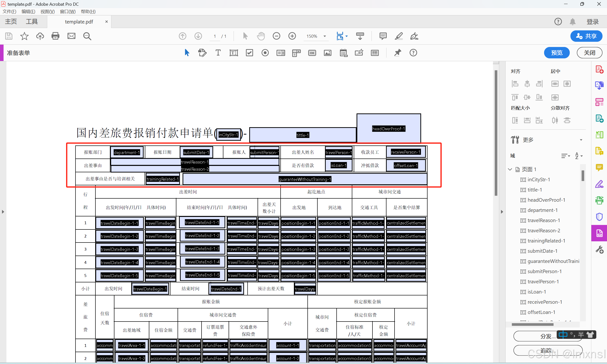Open notifications bell icon

(x=572, y=22)
